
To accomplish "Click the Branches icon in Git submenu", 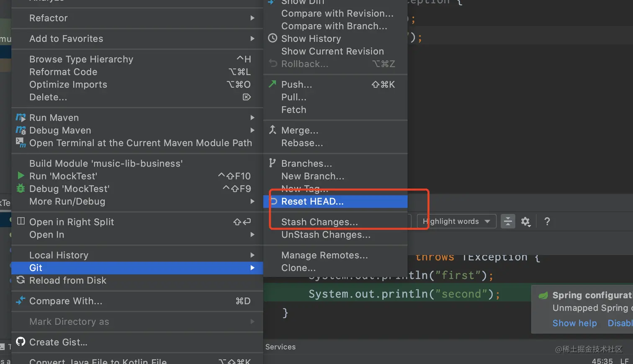I will (273, 163).
